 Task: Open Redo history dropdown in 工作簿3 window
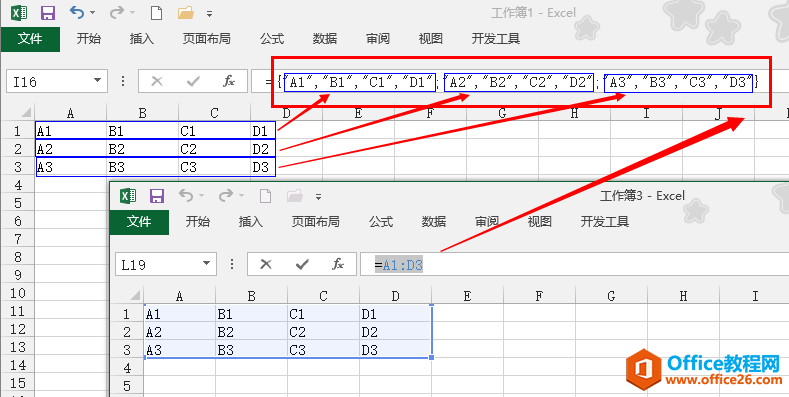pos(241,196)
